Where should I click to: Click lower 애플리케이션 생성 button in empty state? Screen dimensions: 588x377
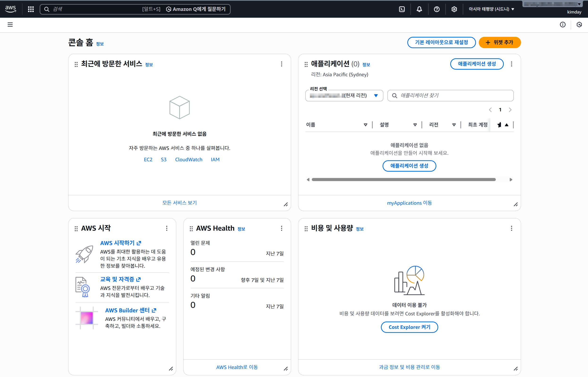409,166
